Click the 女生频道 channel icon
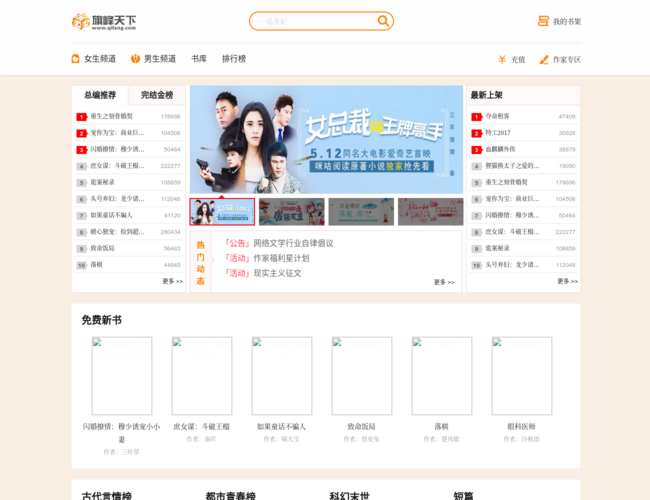650x500 pixels. [x=75, y=59]
